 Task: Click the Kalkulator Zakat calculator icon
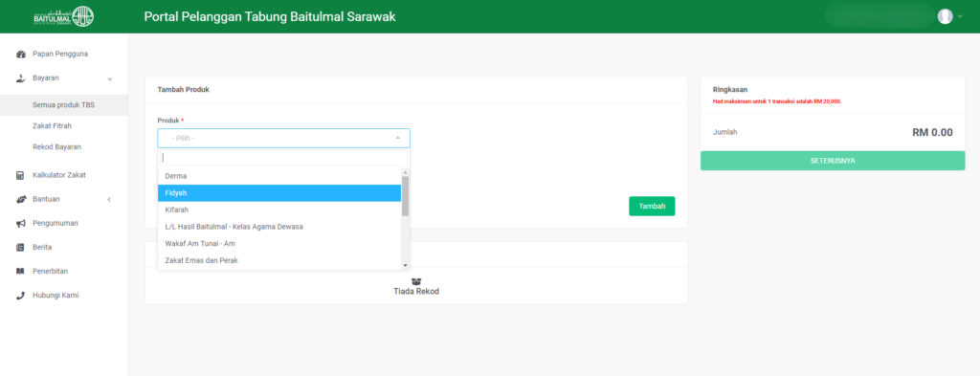pos(20,175)
